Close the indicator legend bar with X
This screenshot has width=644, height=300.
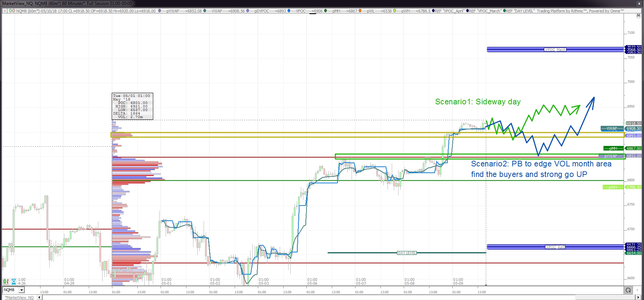[5, 11]
